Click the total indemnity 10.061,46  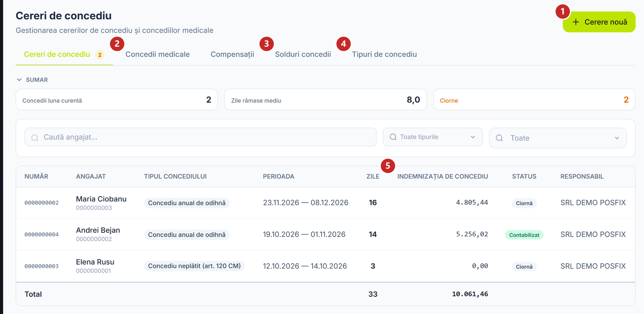[470, 294]
